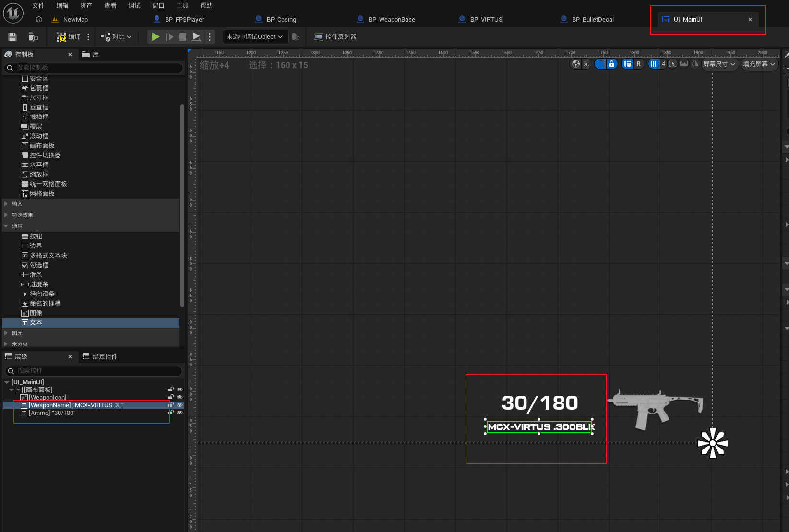Open the 文件 menu
This screenshot has height=532, width=789.
[38, 6]
